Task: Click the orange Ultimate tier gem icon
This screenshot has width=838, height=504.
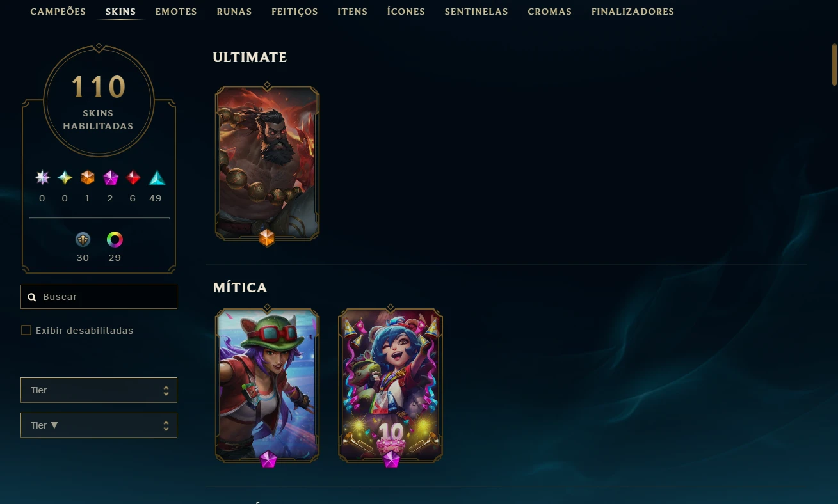Action: coord(88,178)
